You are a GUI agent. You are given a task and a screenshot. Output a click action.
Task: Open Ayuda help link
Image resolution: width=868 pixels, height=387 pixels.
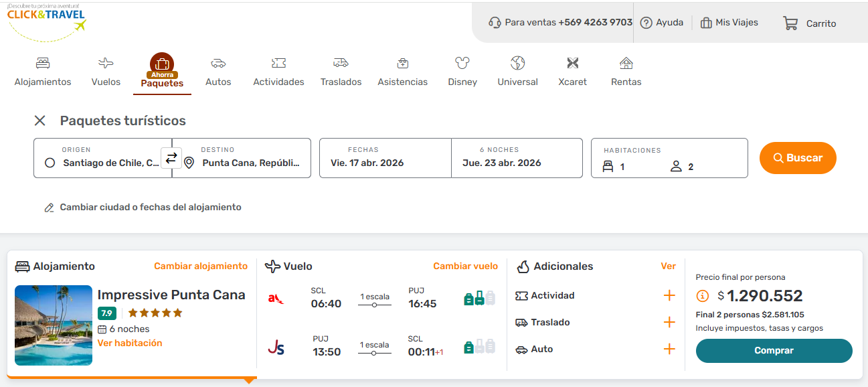[x=662, y=23]
